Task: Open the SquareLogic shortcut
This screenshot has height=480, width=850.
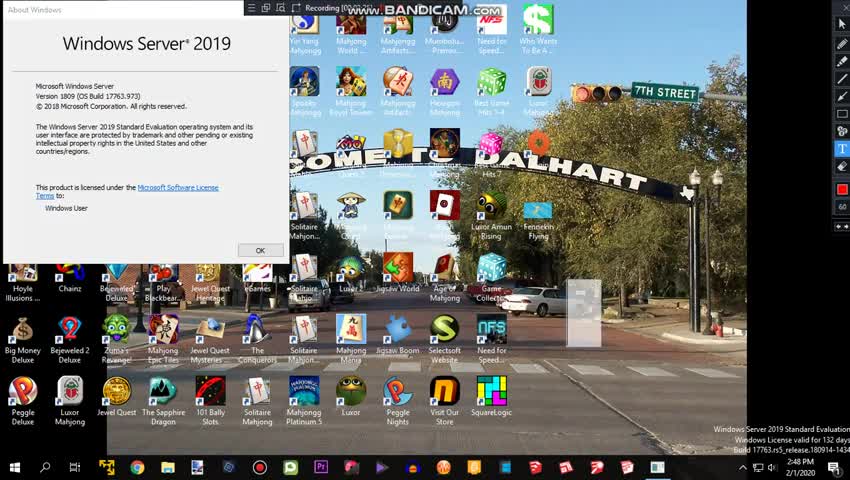Action: point(491,397)
